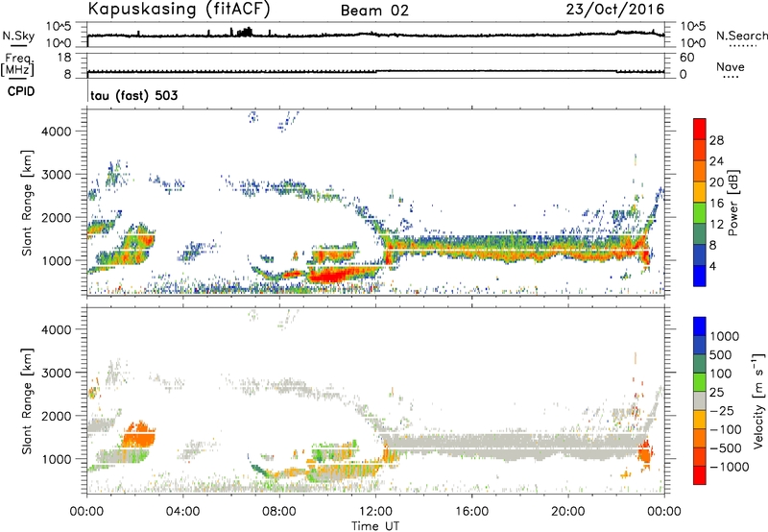Select Velocity bar segment between -500 and -1000

[700, 456]
